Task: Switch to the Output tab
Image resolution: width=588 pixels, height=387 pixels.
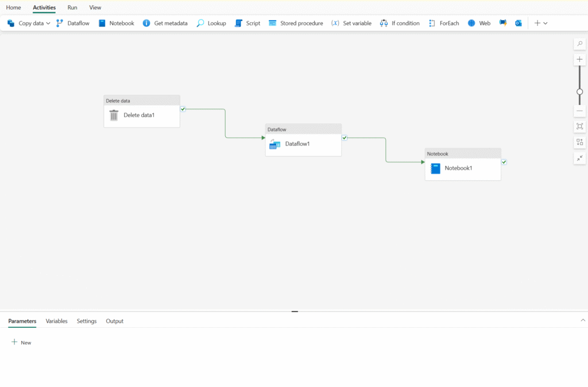Action: 115,322
